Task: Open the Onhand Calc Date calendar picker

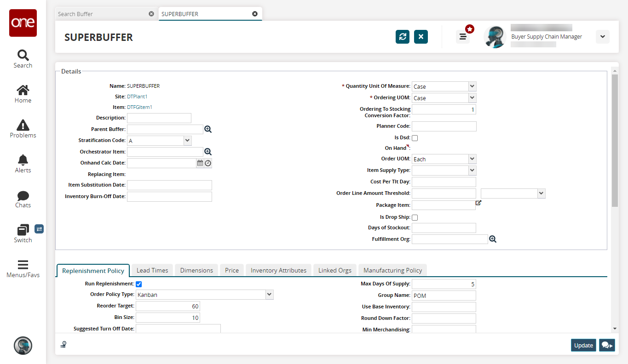Action: [x=200, y=163]
